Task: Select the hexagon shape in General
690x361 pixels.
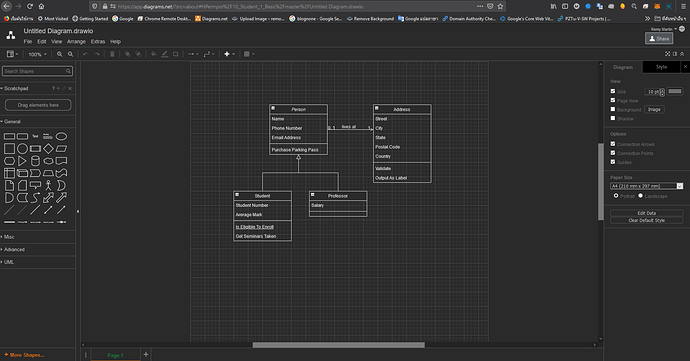Action: [9, 161]
